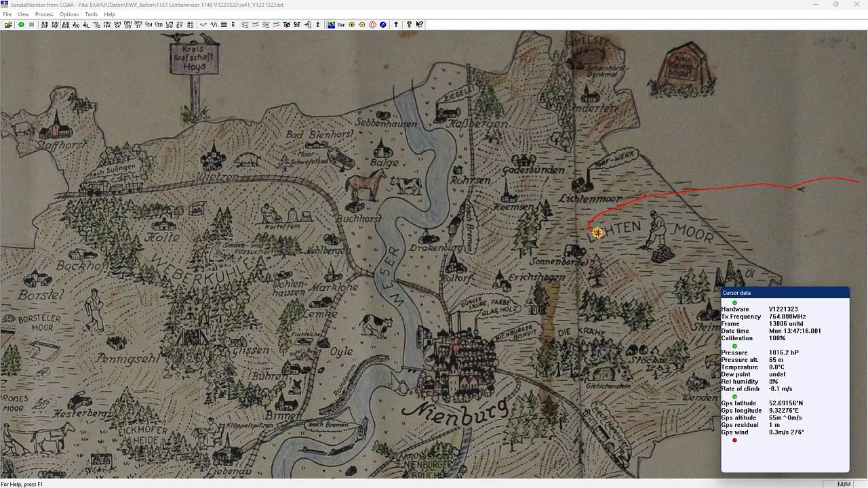Click the blue compass arrow icon
Image resolution: width=868 pixels, height=488 pixels.
click(383, 24)
